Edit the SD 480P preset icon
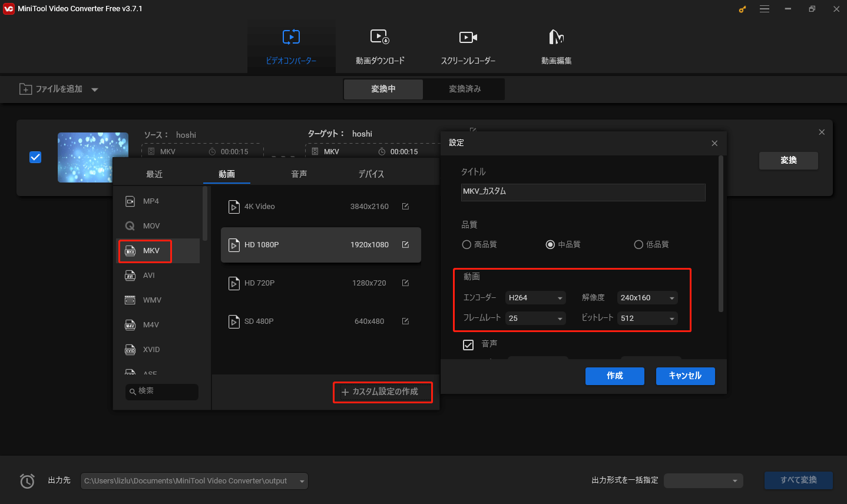Image resolution: width=847 pixels, height=504 pixels. 405,321
